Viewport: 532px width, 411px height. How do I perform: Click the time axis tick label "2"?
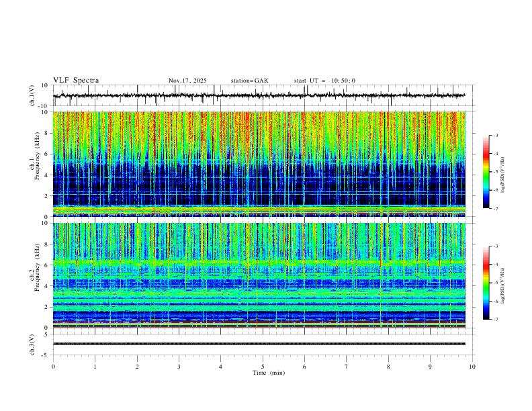(137, 367)
